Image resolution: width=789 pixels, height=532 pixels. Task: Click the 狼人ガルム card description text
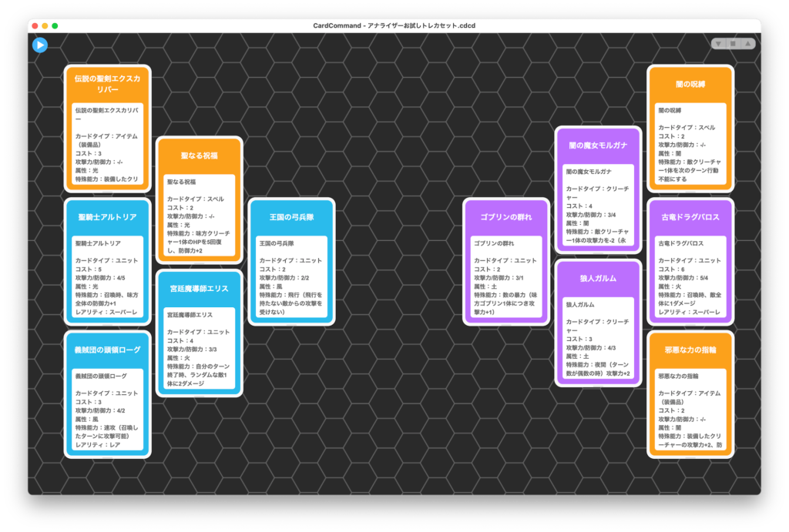598,337
